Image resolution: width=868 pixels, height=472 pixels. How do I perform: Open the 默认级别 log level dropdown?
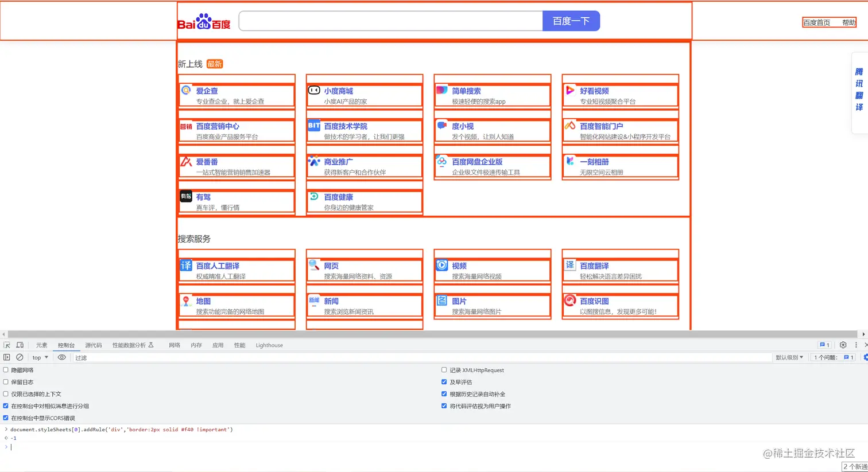tap(789, 357)
